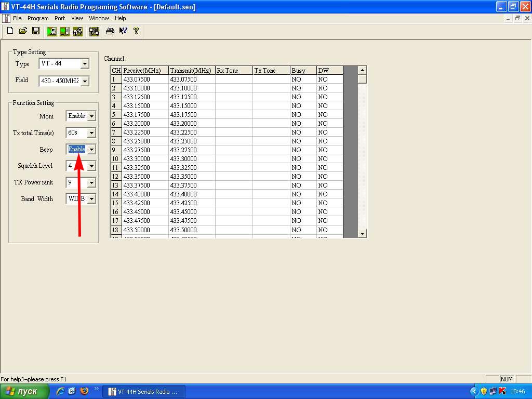Open the Type dropdown showing VT - 44
This screenshot has width=532, height=399.
tap(85, 63)
